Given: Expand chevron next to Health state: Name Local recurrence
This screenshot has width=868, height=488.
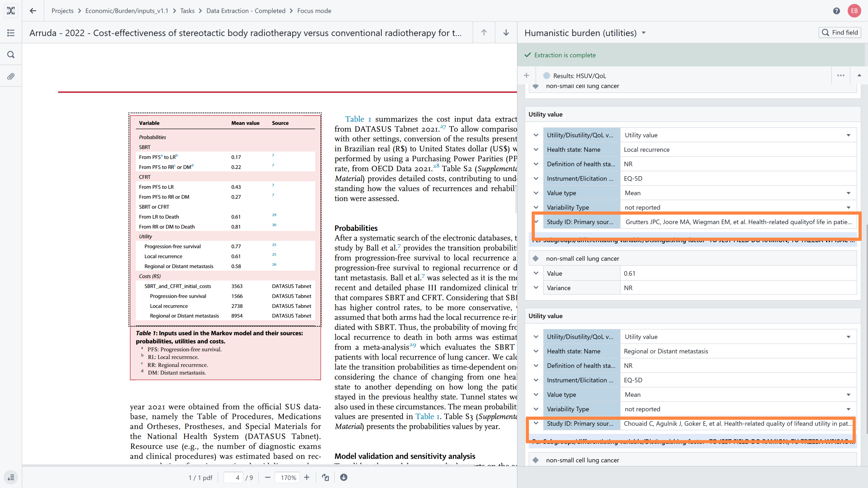Looking at the screenshot, I should tap(536, 150).
